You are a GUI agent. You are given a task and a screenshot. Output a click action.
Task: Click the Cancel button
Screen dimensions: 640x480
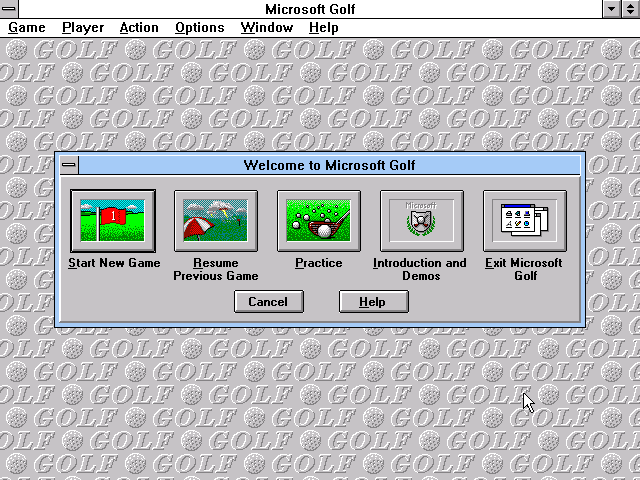click(269, 302)
